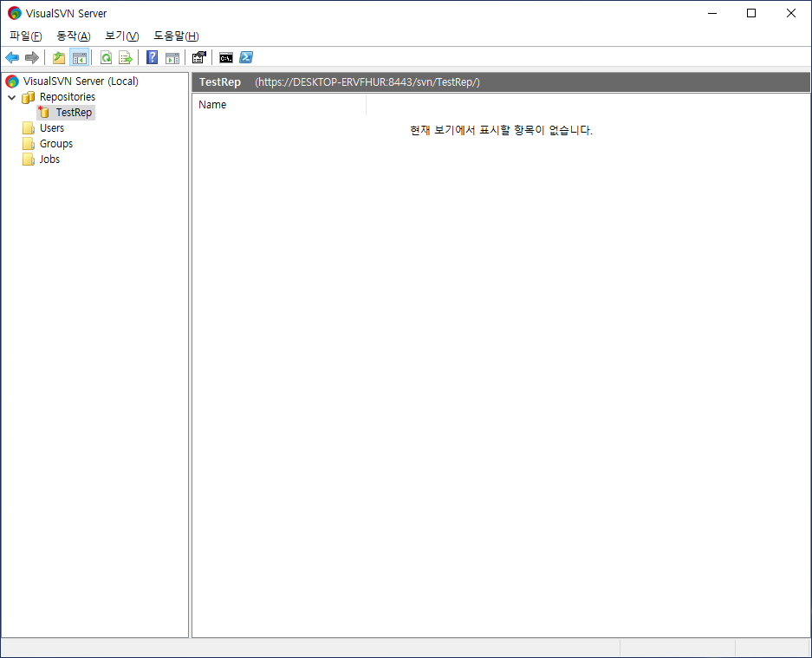The width and height of the screenshot is (812, 658).
Task: Select the Repositories tree item
Action: 68,97
